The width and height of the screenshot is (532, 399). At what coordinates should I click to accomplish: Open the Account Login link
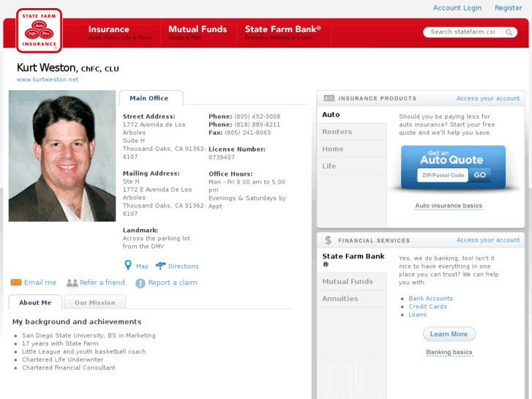click(457, 8)
